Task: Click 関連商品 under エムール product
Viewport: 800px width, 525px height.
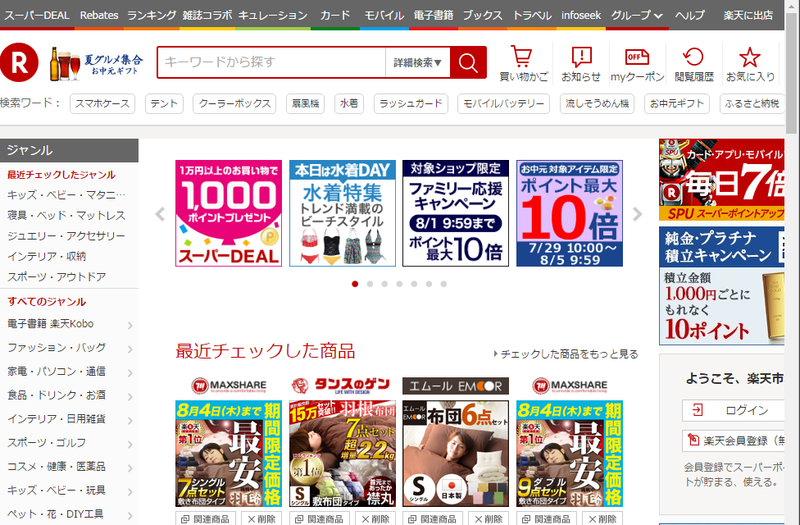Action: click(x=433, y=518)
